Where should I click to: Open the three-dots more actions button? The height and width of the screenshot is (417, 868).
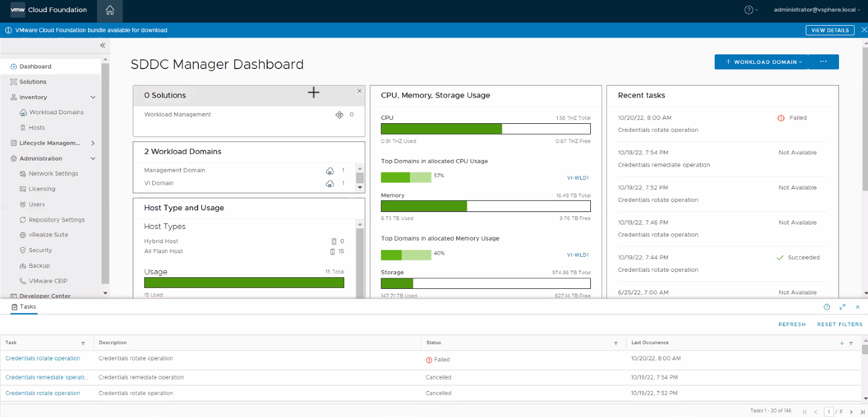tap(824, 62)
